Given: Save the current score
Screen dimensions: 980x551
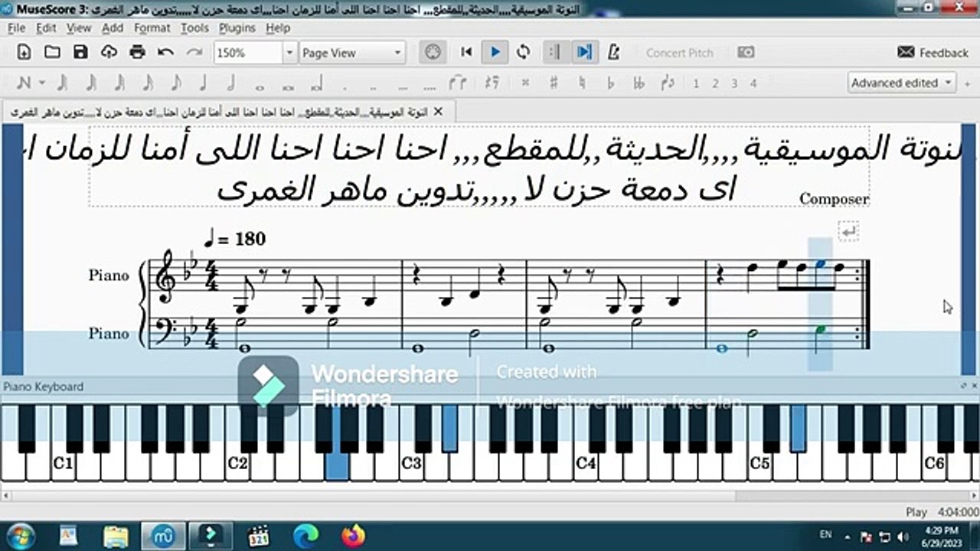Looking at the screenshot, I should pos(80,52).
